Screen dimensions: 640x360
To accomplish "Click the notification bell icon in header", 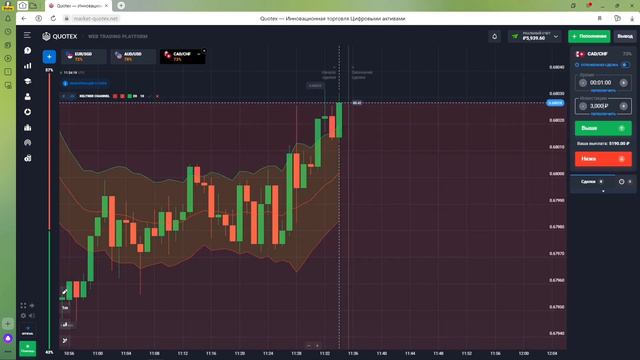I will pyautogui.click(x=494, y=36).
